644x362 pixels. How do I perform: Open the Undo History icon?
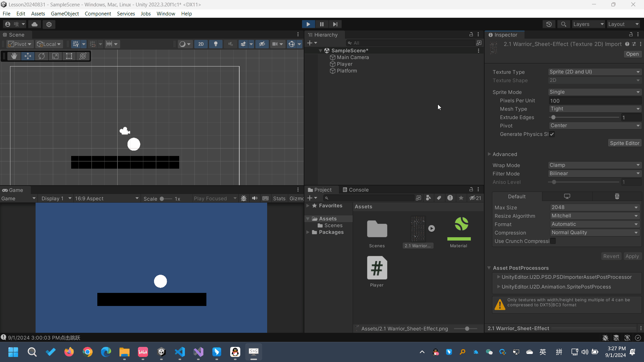pyautogui.click(x=549, y=24)
